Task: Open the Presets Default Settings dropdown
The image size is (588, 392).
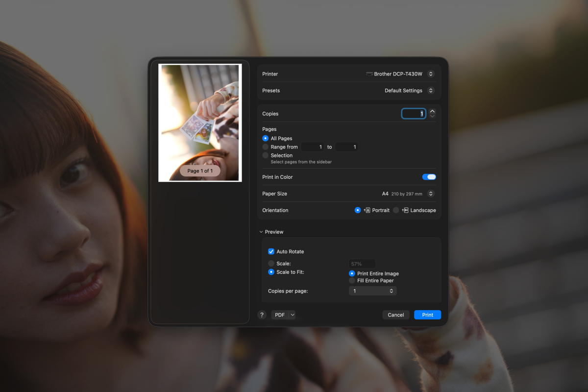Action: [x=431, y=91]
